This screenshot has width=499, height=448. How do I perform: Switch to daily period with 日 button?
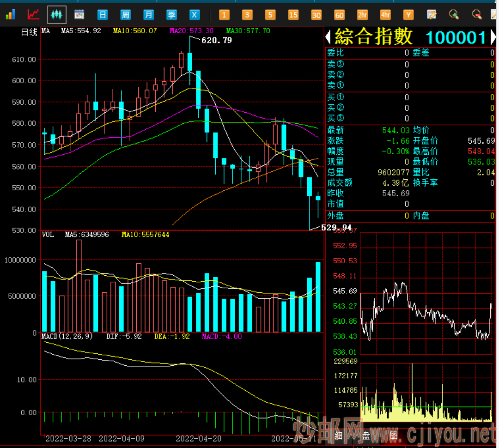click(103, 15)
